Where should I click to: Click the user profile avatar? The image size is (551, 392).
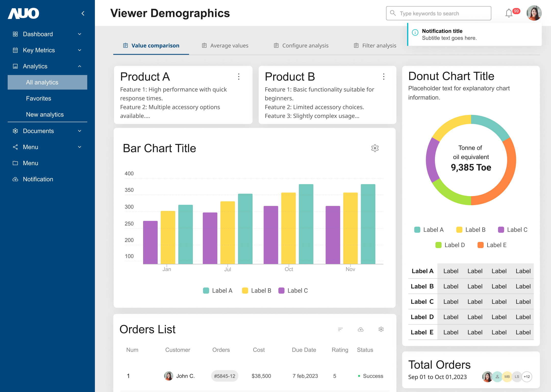(534, 13)
